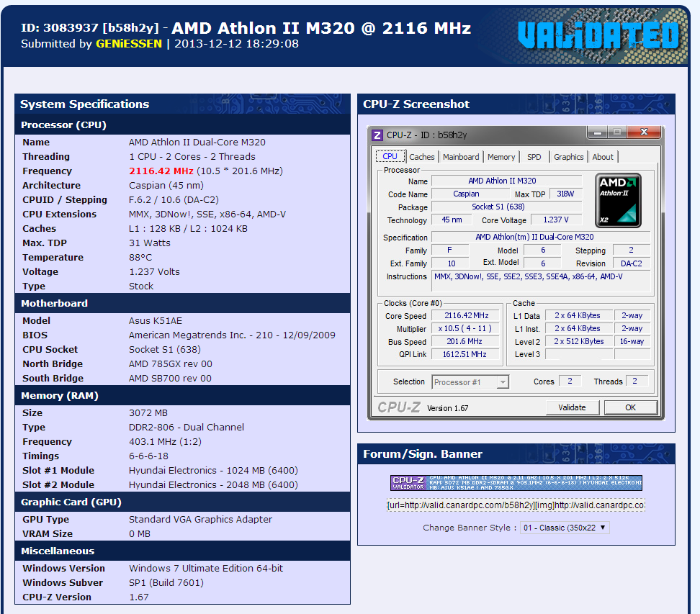Click the Bus Speed value 201.6 MHz
This screenshot has height=614, width=700.
[x=466, y=341]
